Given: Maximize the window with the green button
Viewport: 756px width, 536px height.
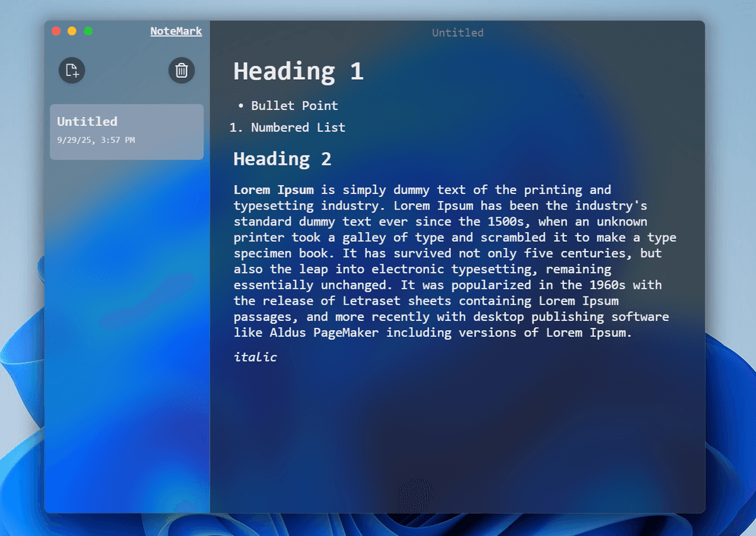Looking at the screenshot, I should pyautogui.click(x=88, y=31).
